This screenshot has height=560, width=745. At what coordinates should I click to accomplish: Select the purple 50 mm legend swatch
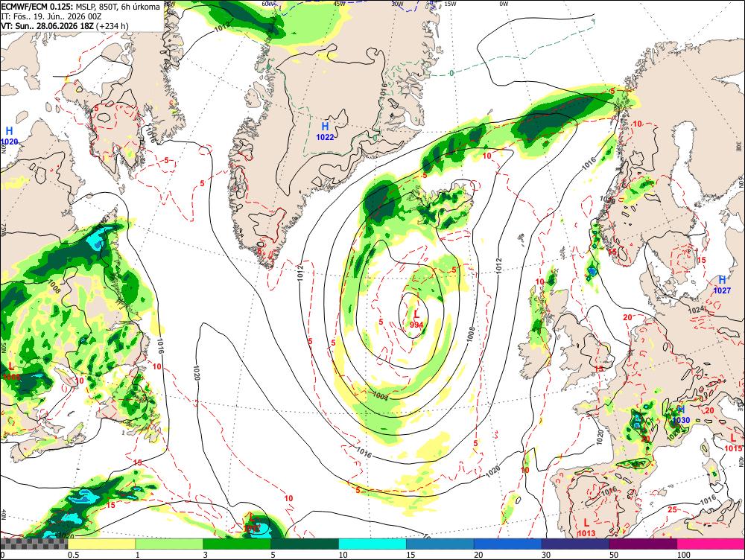(644, 544)
